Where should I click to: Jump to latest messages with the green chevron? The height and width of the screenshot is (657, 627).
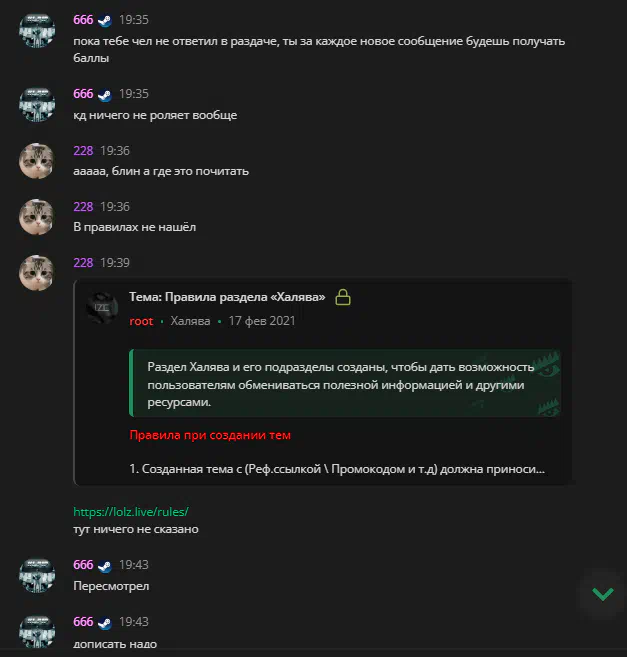tap(603, 594)
